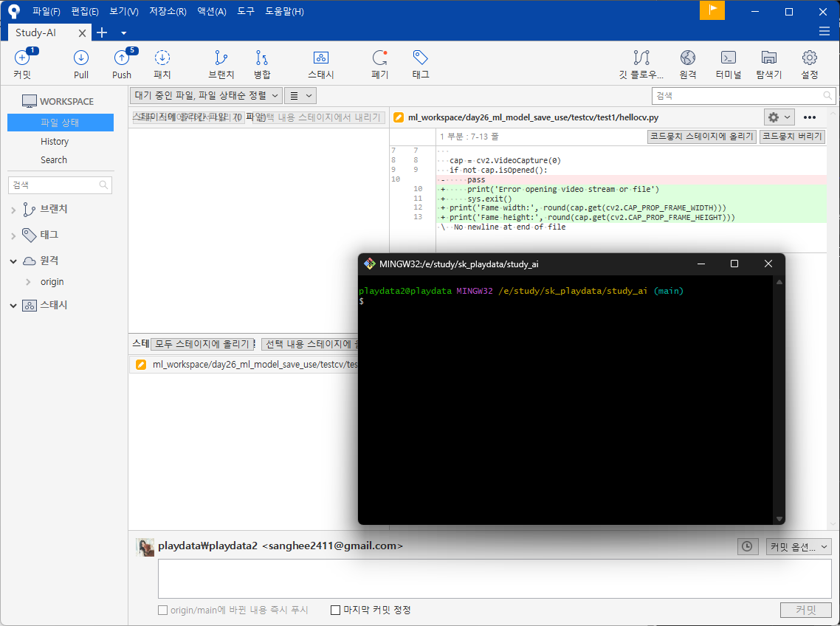Open the 편집(E) menu

click(x=85, y=11)
